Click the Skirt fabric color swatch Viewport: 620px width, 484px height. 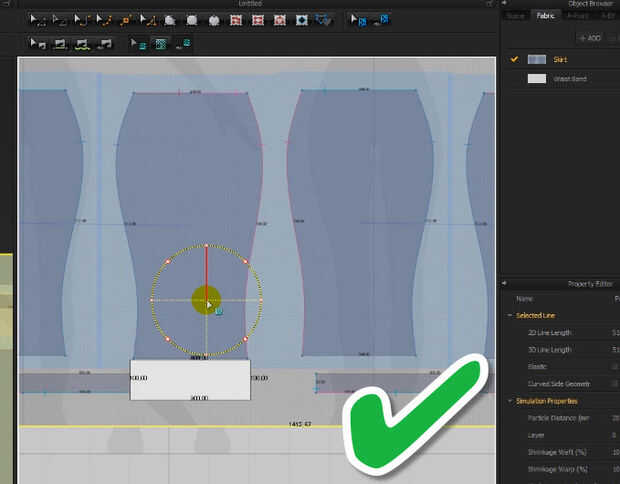(537, 60)
